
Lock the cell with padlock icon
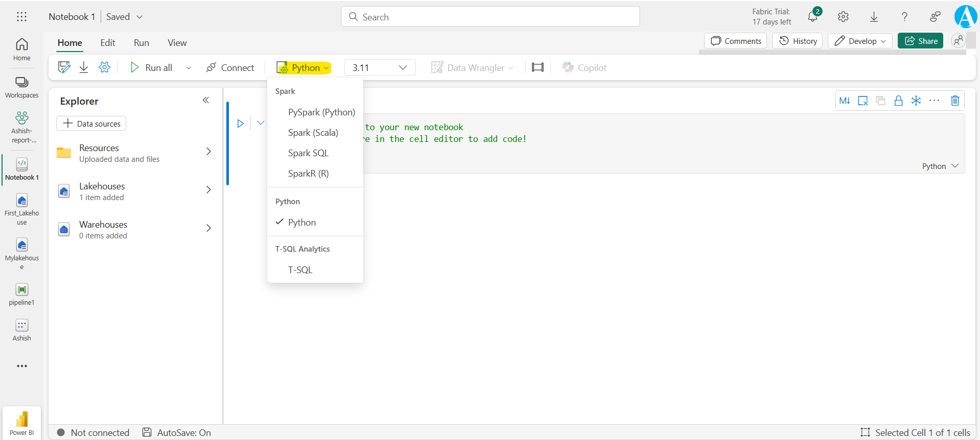pos(898,101)
